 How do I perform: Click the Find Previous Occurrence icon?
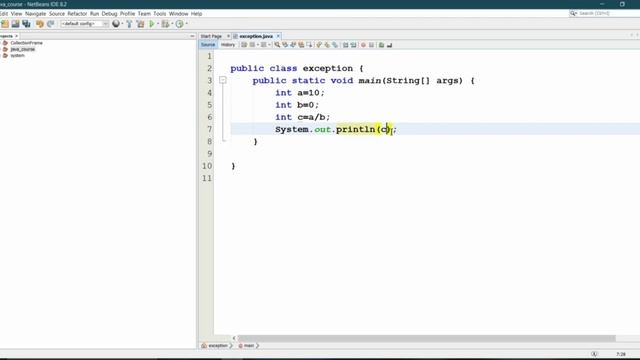click(285, 45)
